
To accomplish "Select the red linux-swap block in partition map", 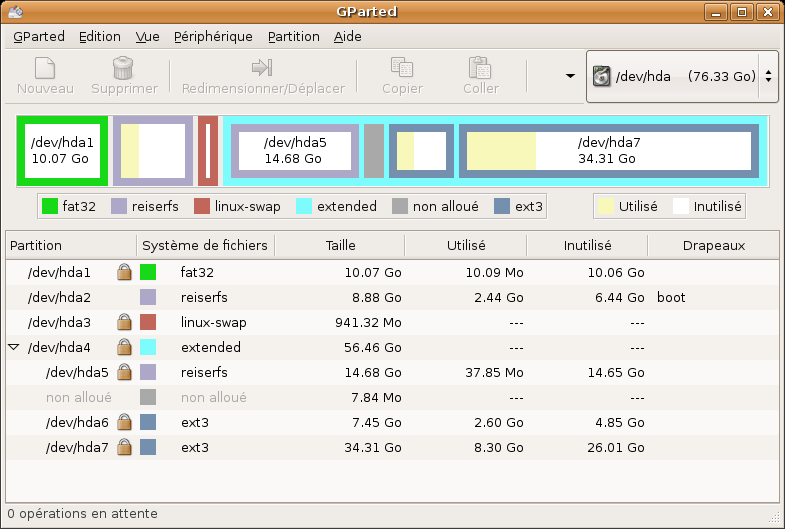I will [208, 151].
